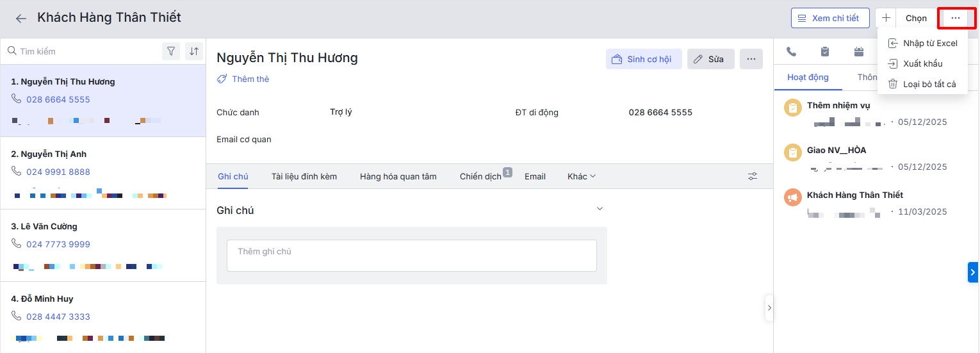980x353 pixels.
Task: Choose Xuất khẩu in the dropdown menu
Action: (922, 63)
